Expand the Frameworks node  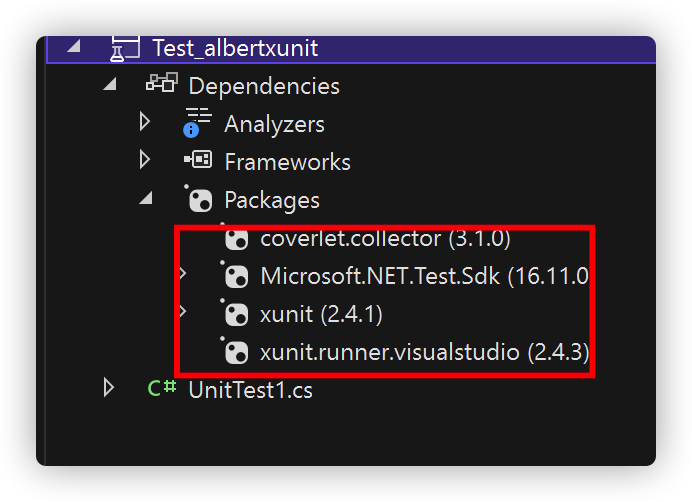pyautogui.click(x=145, y=159)
